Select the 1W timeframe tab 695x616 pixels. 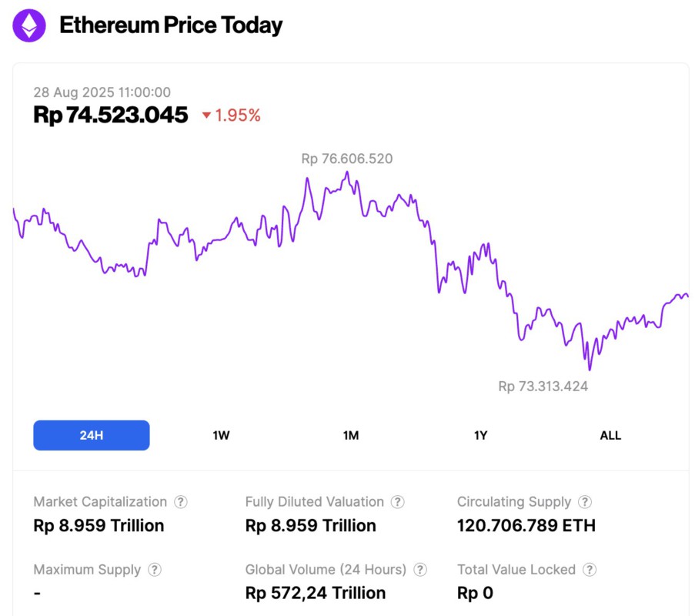[220, 435]
